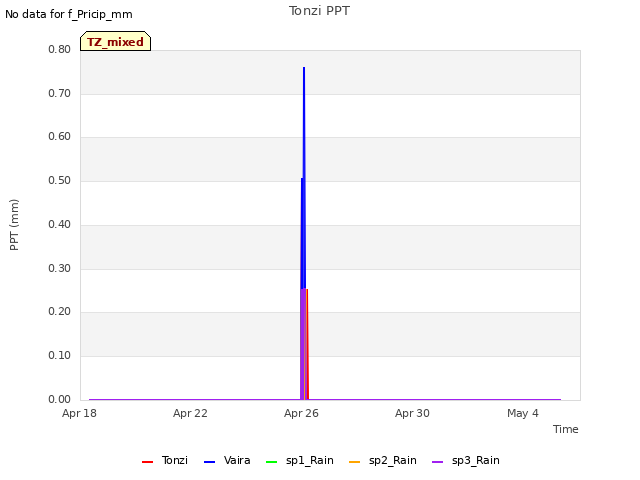This screenshot has width=640, height=480.
Task: Click the green sp1_Rain legend marker
Action: 271,462
